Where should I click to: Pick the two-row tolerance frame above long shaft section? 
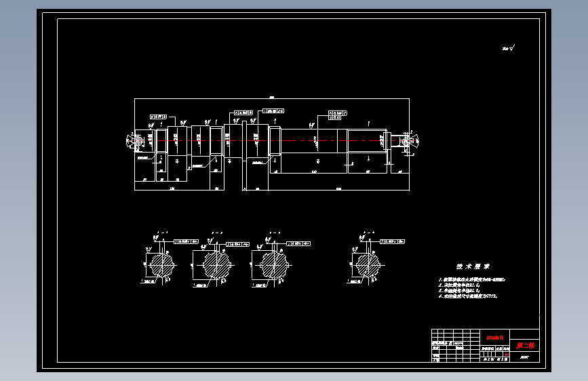click(338, 115)
